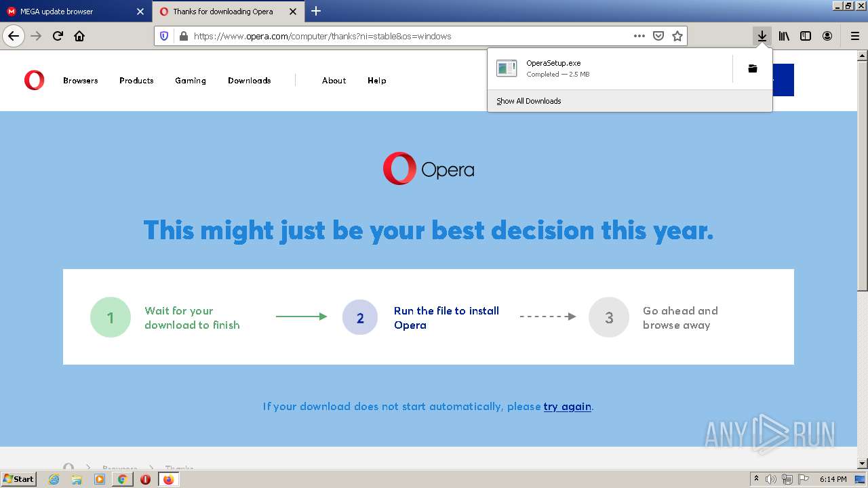Click the Opera O logo in site header
This screenshot has height=488, width=868.
34,81
